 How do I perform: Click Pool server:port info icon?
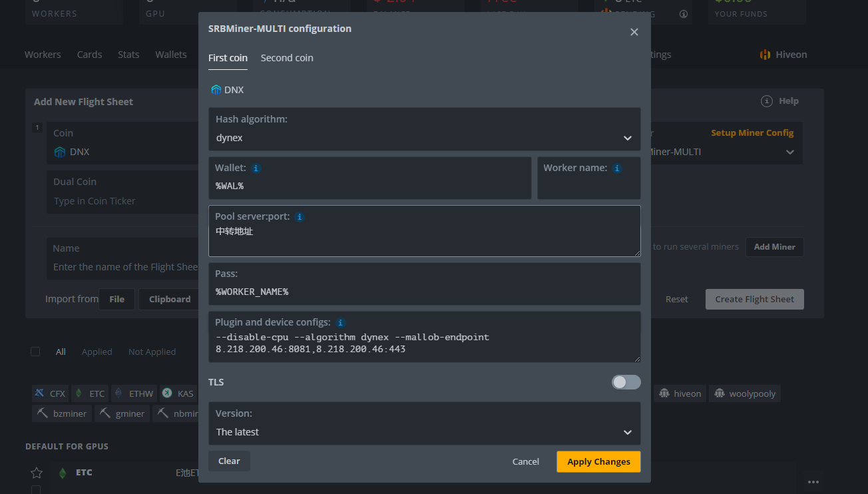[x=300, y=217]
